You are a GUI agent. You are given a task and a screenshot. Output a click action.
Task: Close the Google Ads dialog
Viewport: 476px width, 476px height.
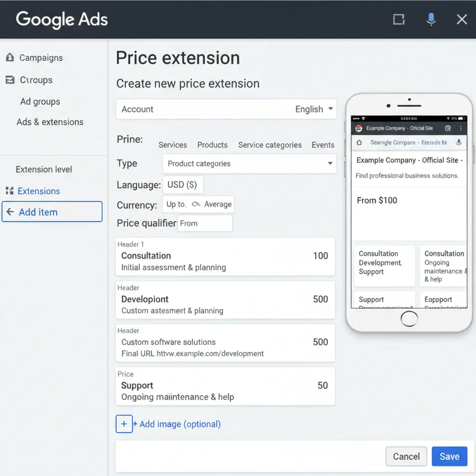click(x=462, y=20)
